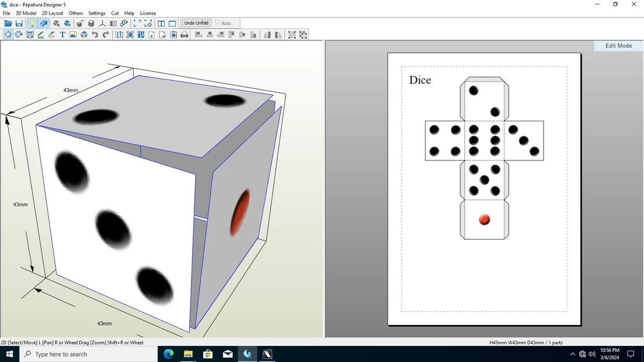The height and width of the screenshot is (362, 644).
Task: Select the Rotate parts tool
Action: point(18,35)
